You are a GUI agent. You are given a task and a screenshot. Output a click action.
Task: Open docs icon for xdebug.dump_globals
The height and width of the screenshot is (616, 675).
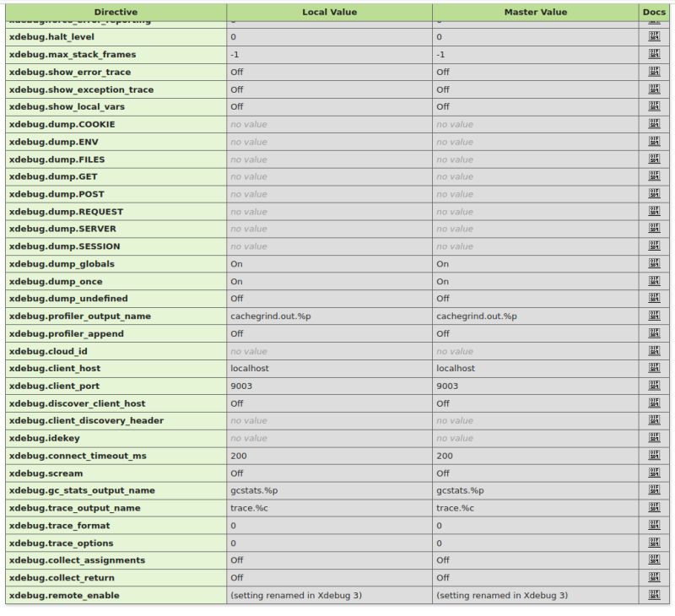click(x=654, y=263)
